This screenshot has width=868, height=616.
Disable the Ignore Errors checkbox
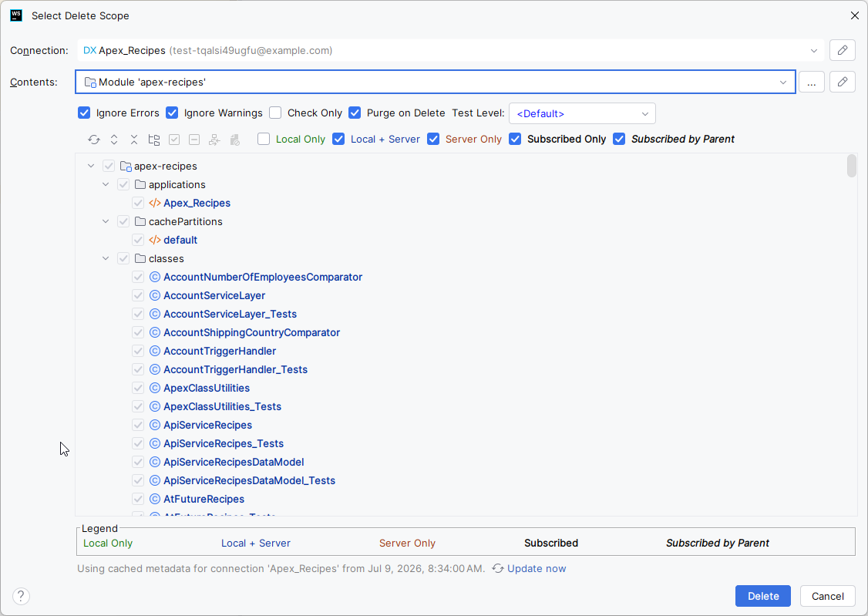[x=84, y=113]
